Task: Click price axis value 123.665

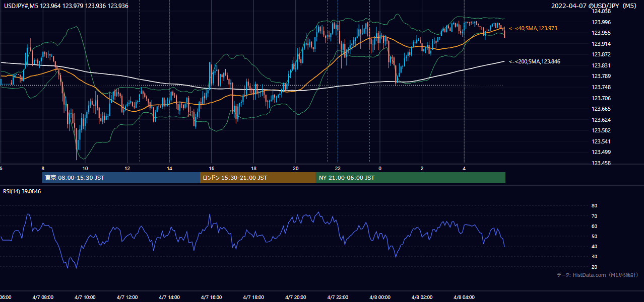Action: tap(601, 109)
